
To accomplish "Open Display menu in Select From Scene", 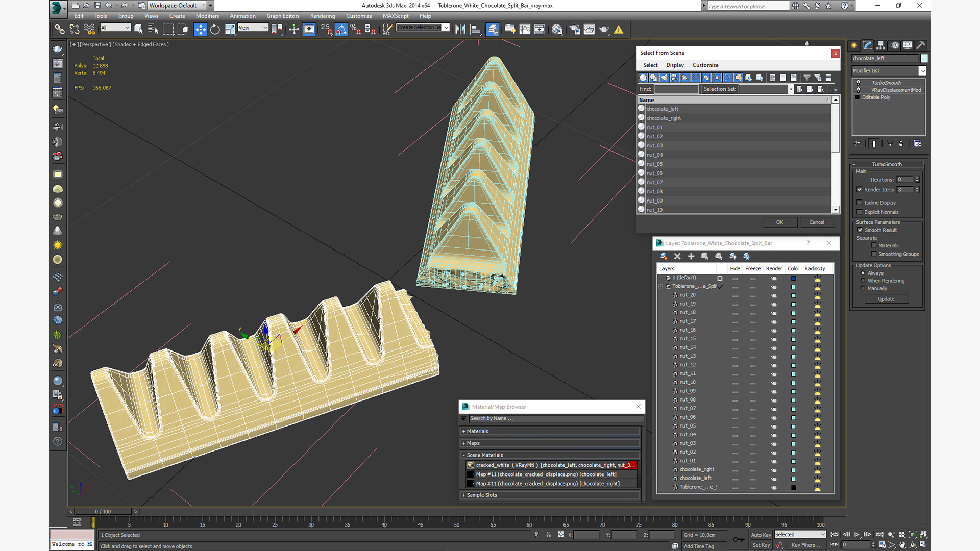I will (x=675, y=65).
